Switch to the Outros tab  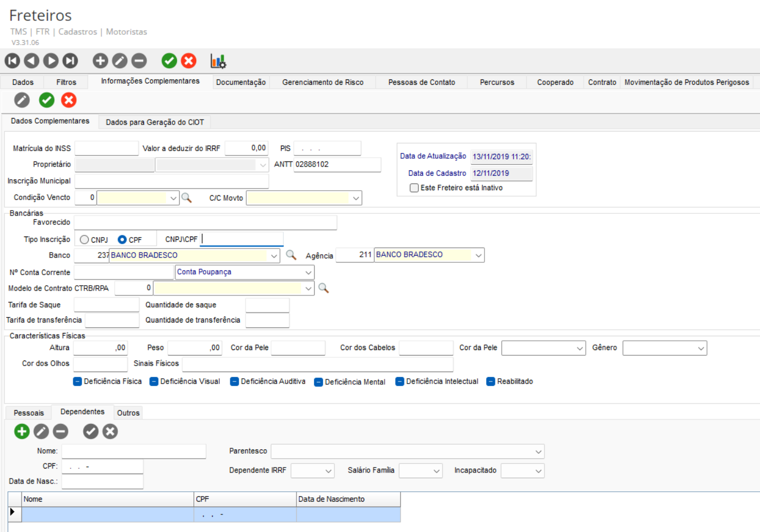click(128, 413)
